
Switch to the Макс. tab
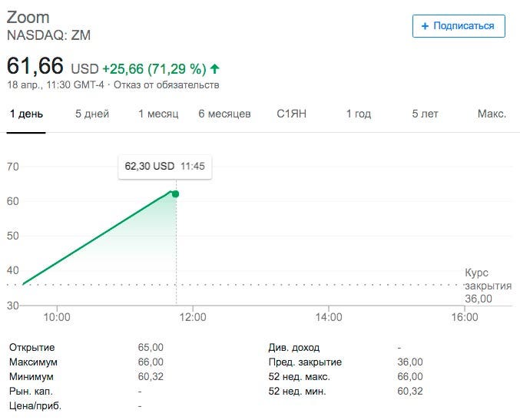click(x=492, y=114)
